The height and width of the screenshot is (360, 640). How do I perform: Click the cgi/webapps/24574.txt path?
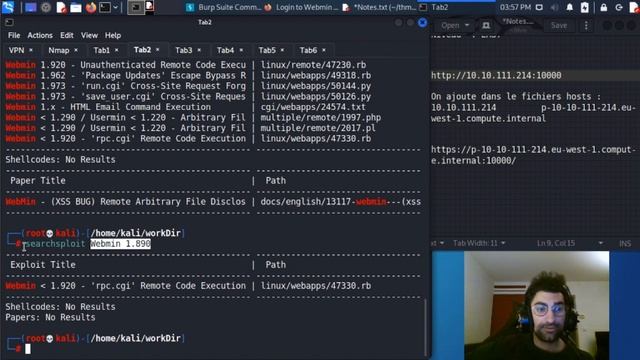coord(313,107)
